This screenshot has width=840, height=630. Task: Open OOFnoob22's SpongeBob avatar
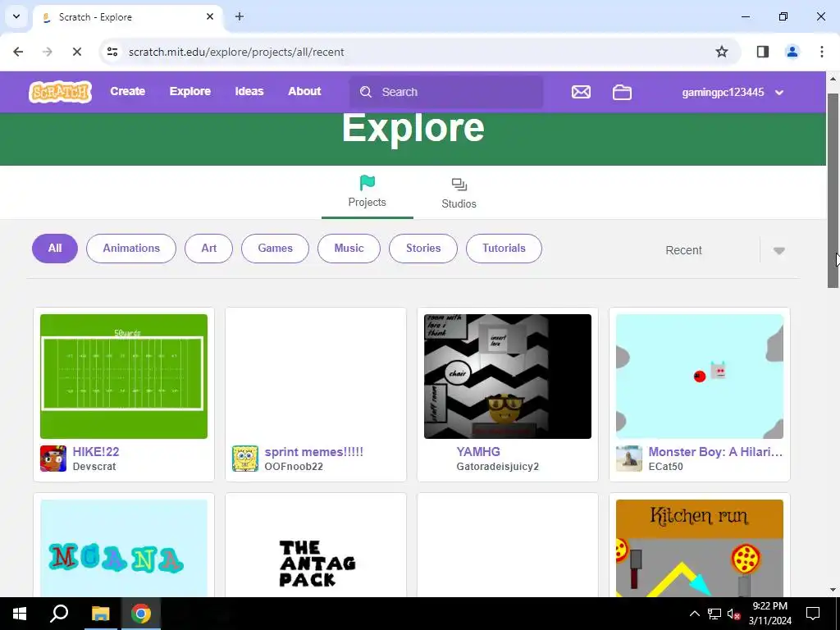tap(244, 459)
